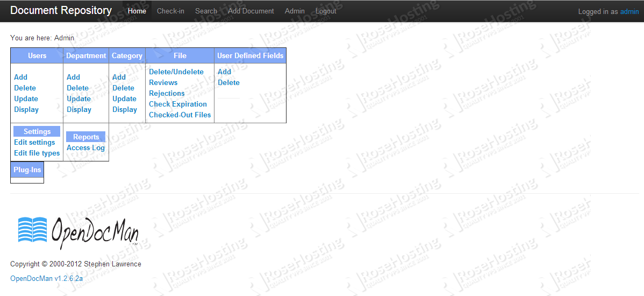The height and width of the screenshot is (296, 644).
Task: Click Check Expiration under File
Action: (x=178, y=104)
